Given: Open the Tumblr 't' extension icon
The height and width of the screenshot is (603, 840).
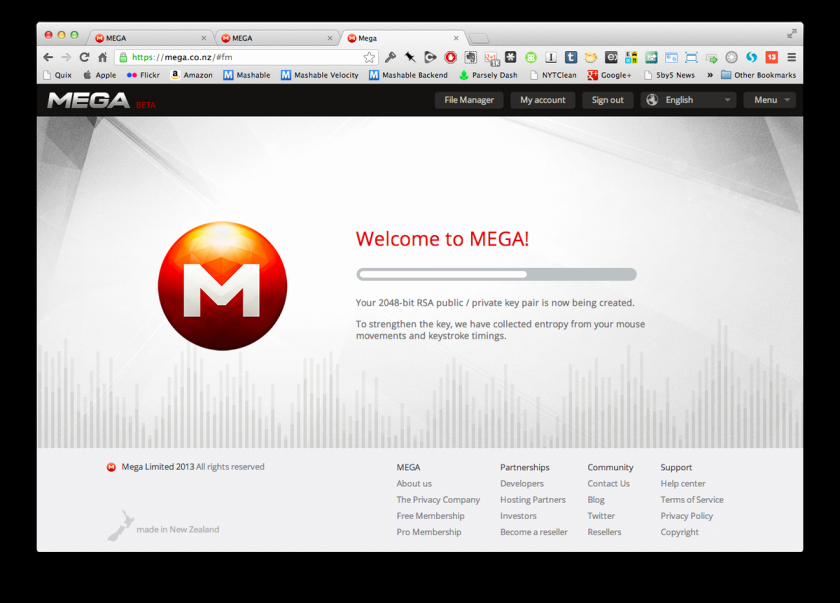Looking at the screenshot, I should pos(571,57).
